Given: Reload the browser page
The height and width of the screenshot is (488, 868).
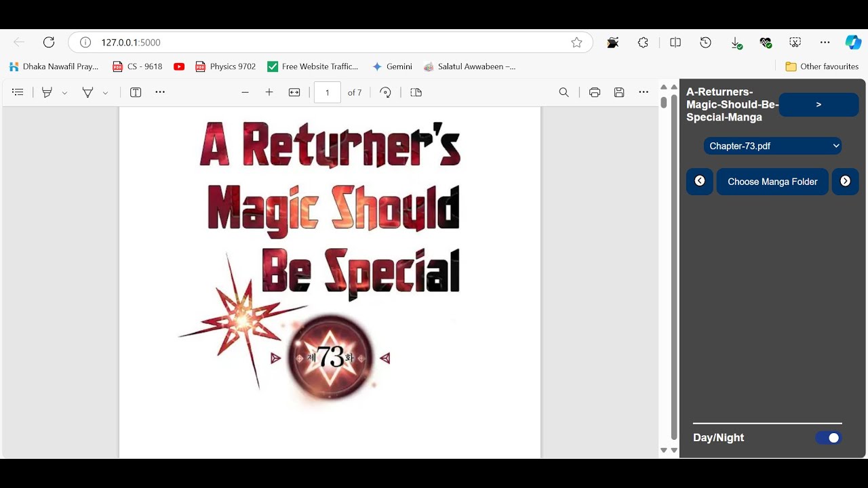Looking at the screenshot, I should pos(49,42).
